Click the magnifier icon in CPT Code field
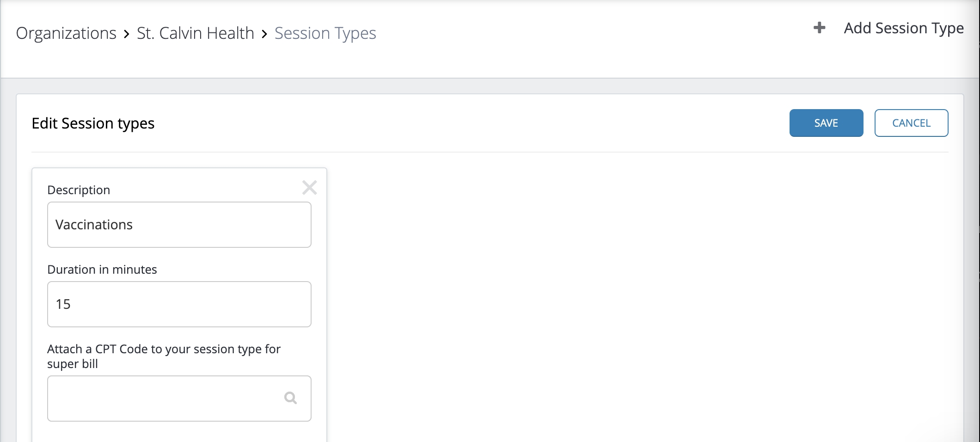Viewport: 980px width, 442px height. pyautogui.click(x=290, y=398)
